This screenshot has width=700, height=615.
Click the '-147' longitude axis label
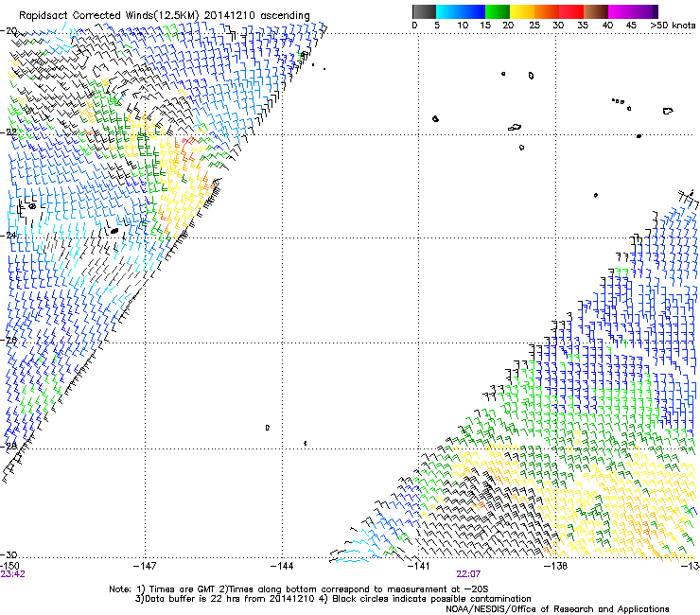pyautogui.click(x=145, y=566)
